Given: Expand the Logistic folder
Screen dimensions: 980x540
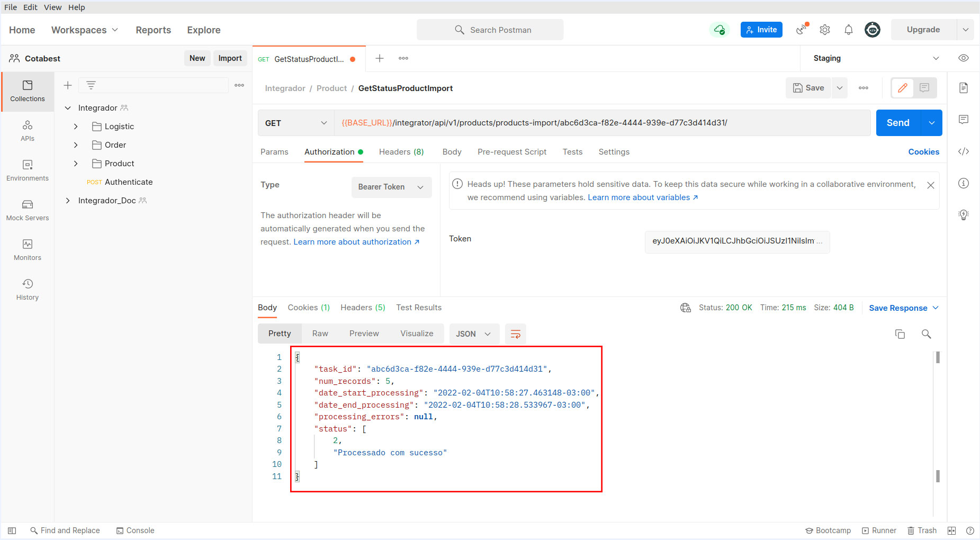Looking at the screenshot, I should [x=76, y=127].
